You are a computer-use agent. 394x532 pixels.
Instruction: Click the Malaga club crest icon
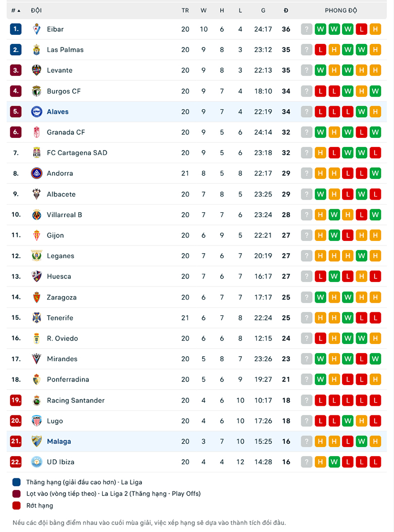tap(37, 442)
